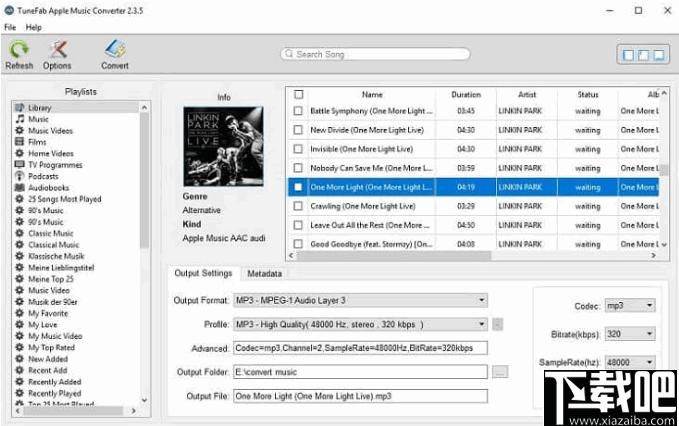Toggle the select-all header checkbox
Image resolution: width=679 pixels, height=426 pixels.
tap(298, 94)
